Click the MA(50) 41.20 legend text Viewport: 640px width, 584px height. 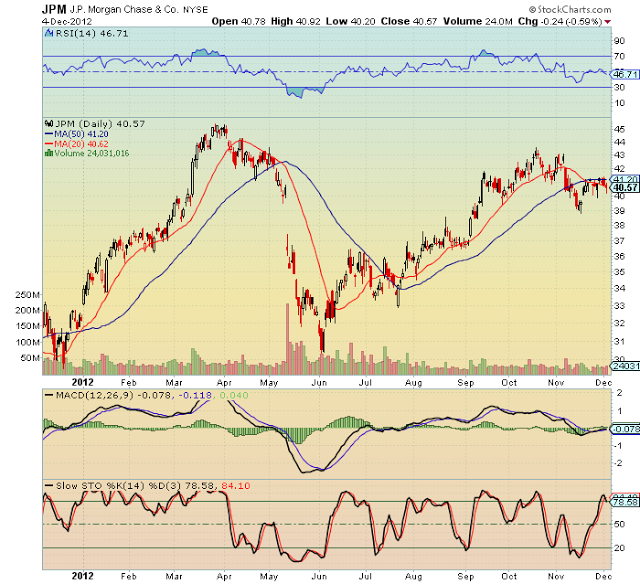click(x=82, y=134)
